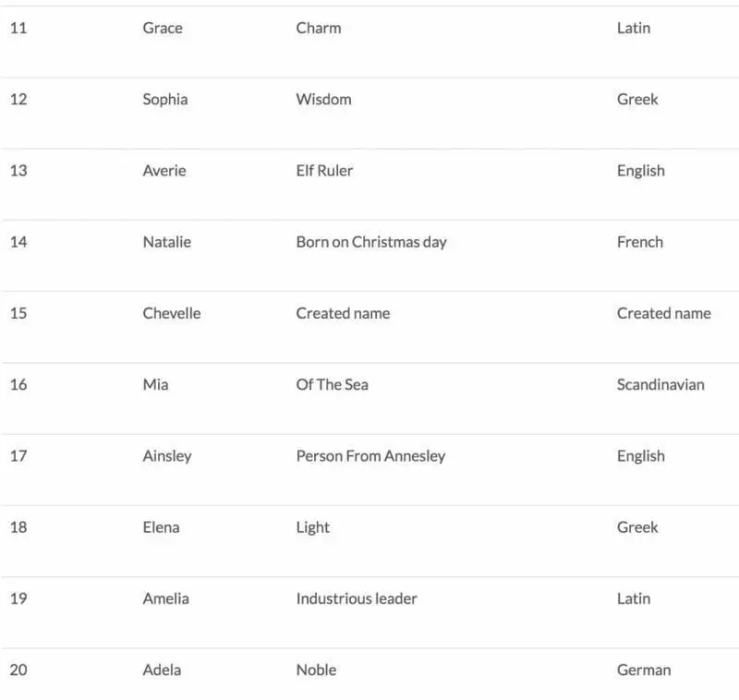Click the 'Of The Sea' meaning
The image size is (739, 700).
click(333, 385)
